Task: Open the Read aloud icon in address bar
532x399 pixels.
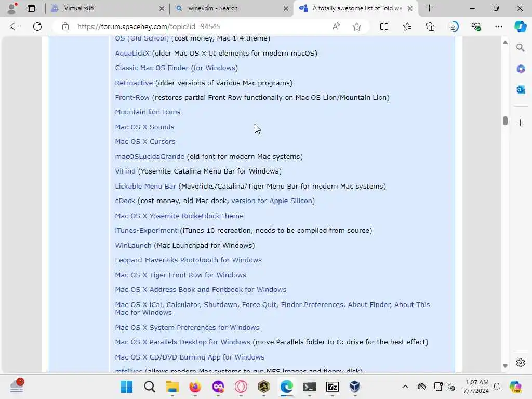Action: pos(336,26)
